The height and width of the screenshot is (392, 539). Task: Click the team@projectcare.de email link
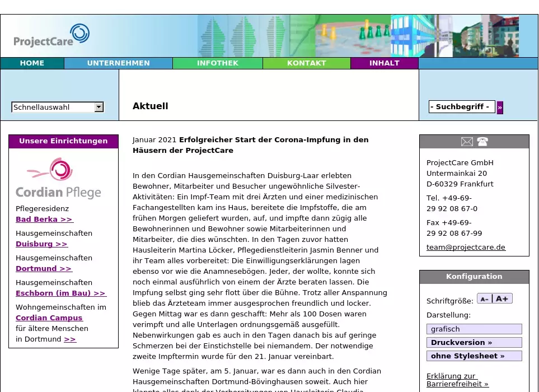[x=466, y=248]
